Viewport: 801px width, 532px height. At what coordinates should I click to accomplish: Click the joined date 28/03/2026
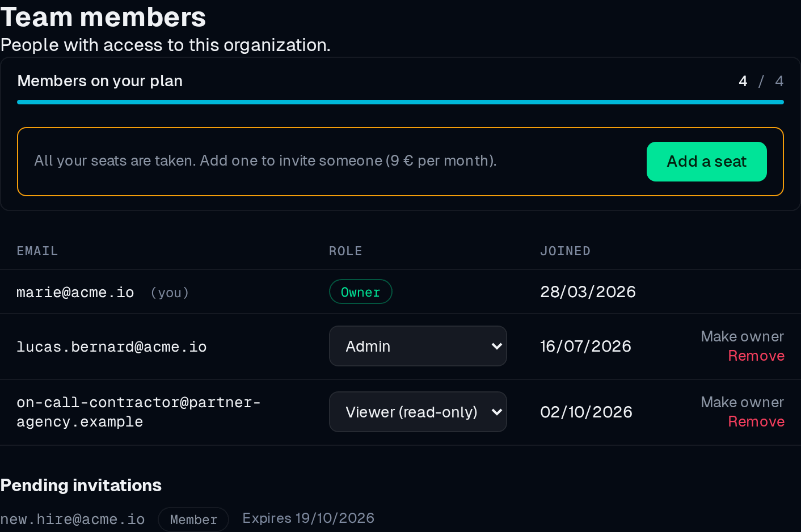click(588, 292)
